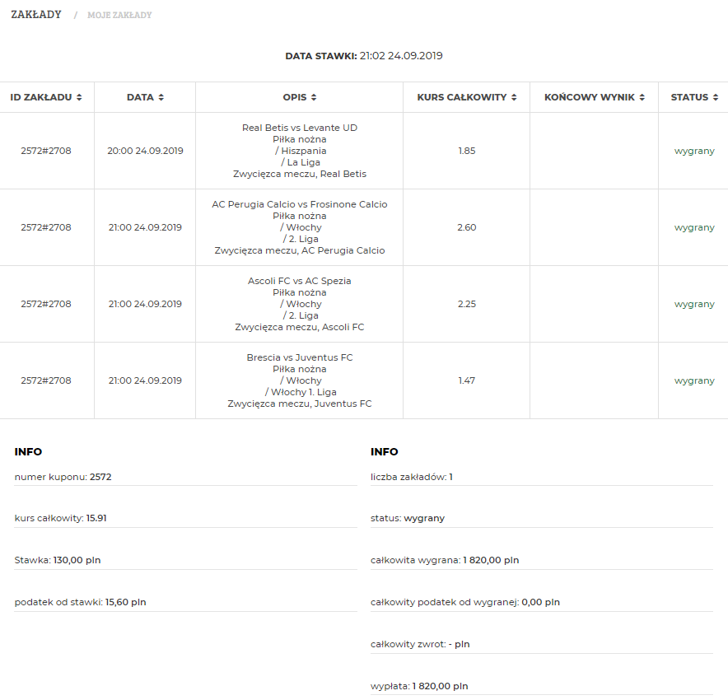Sort table by STATUS column arrows
Image resolution: width=728 pixels, height=700 pixels.
(716, 97)
